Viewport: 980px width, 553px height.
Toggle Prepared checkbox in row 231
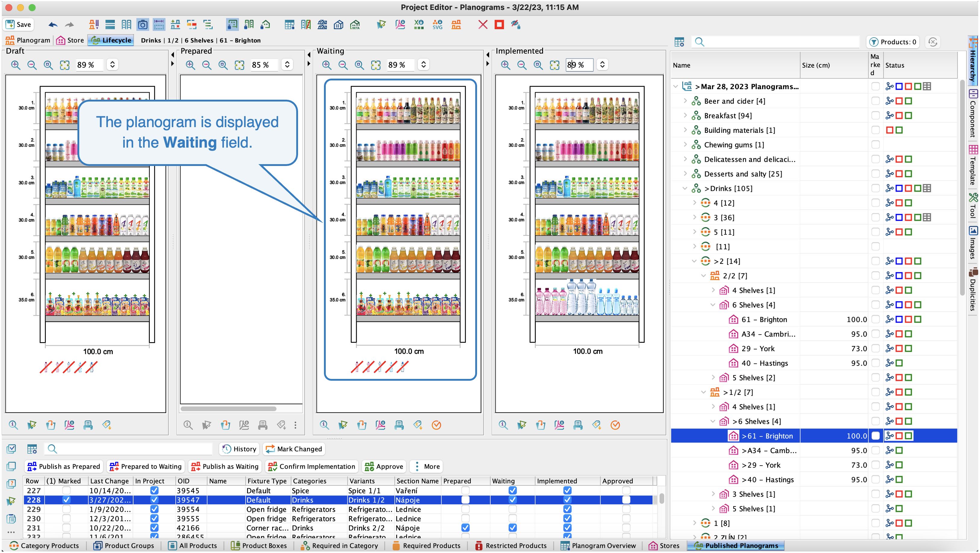(x=465, y=527)
